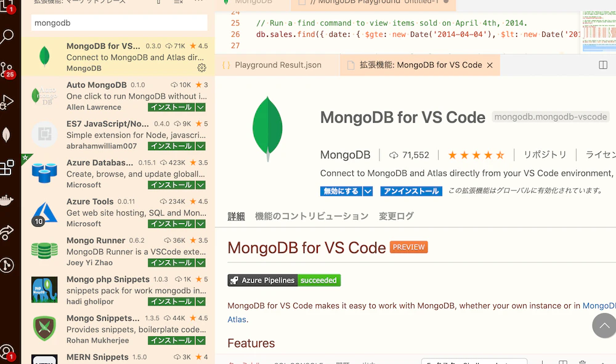
Task: Click the five-star rating in extension details
Action: (476, 155)
